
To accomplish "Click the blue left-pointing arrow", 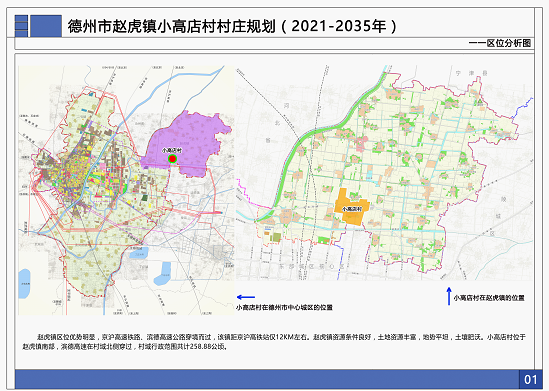I will pos(246,297).
